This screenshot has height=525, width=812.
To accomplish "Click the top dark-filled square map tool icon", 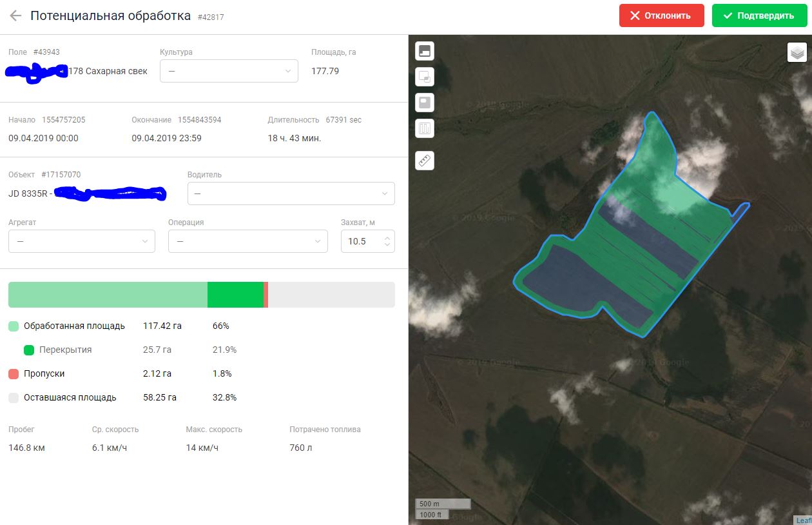I will 425,51.
